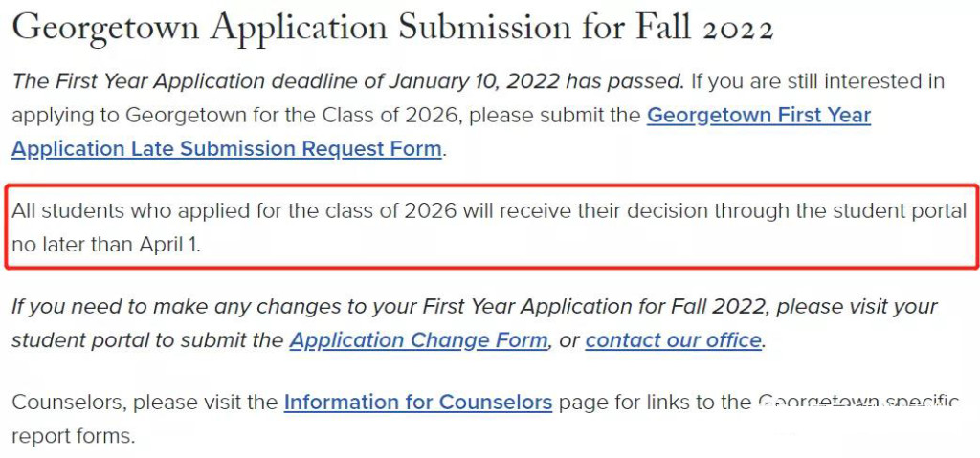Open the Application Change Form link

pyautogui.click(x=418, y=340)
